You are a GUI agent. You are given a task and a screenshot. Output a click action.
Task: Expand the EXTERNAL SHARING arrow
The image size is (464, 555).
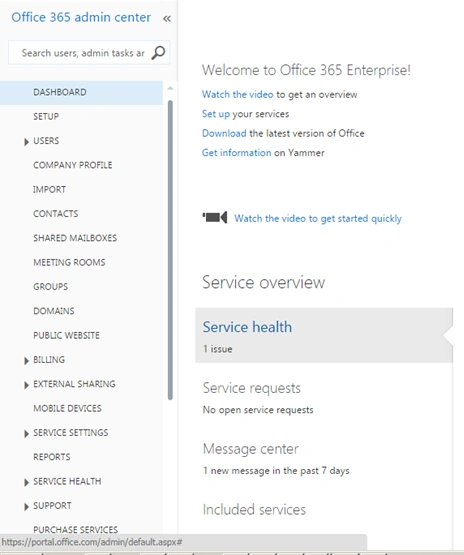(26, 385)
